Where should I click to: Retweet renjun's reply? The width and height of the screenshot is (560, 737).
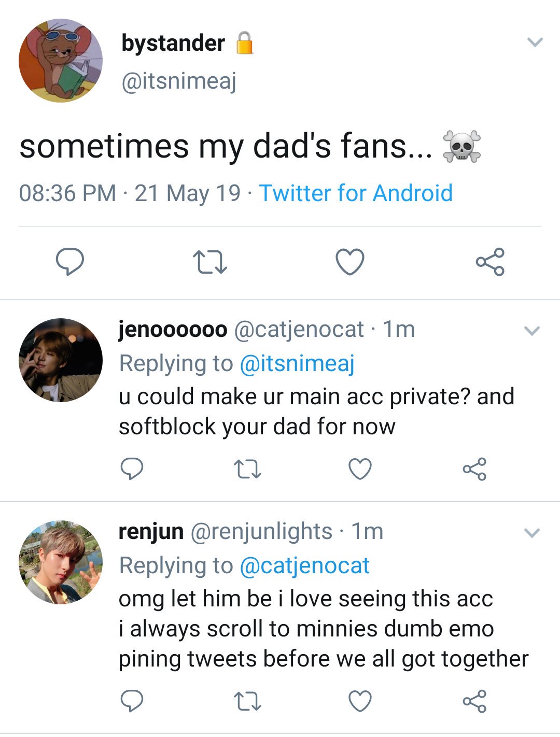(247, 701)
